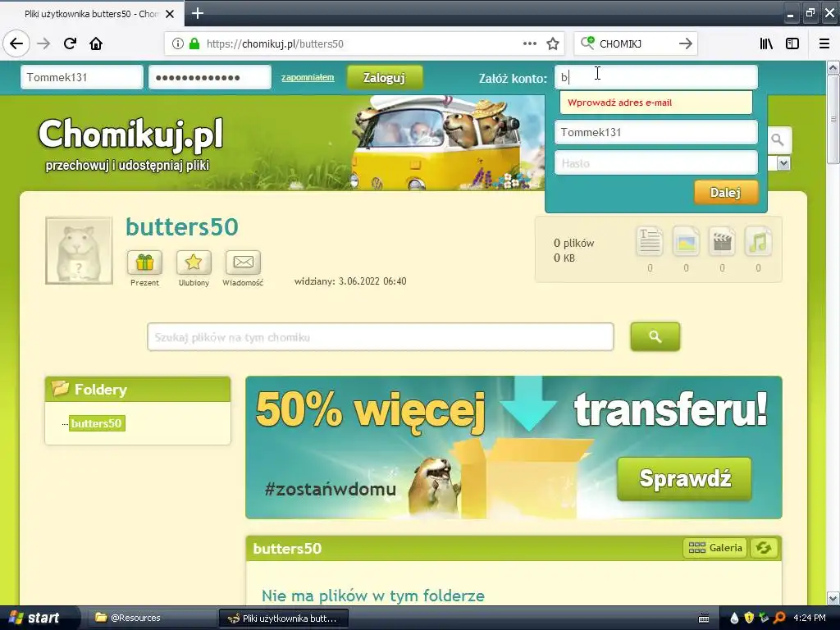This screenshot has width=840, height=630.
Task: Select butters50 folder in Foldery tree
Action: 97,423
